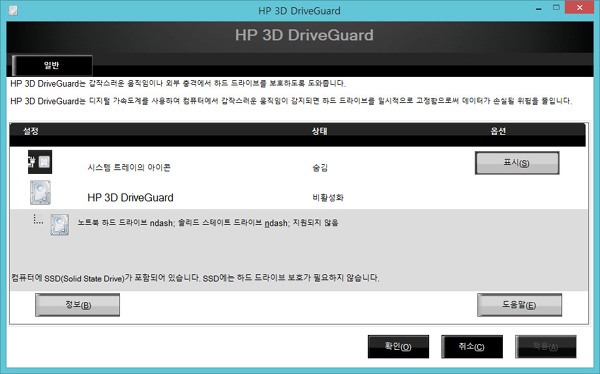Minimize the HP 3D DriveGuard window
The height and width of the screenshot is (374, 600).
pos(539,8)
